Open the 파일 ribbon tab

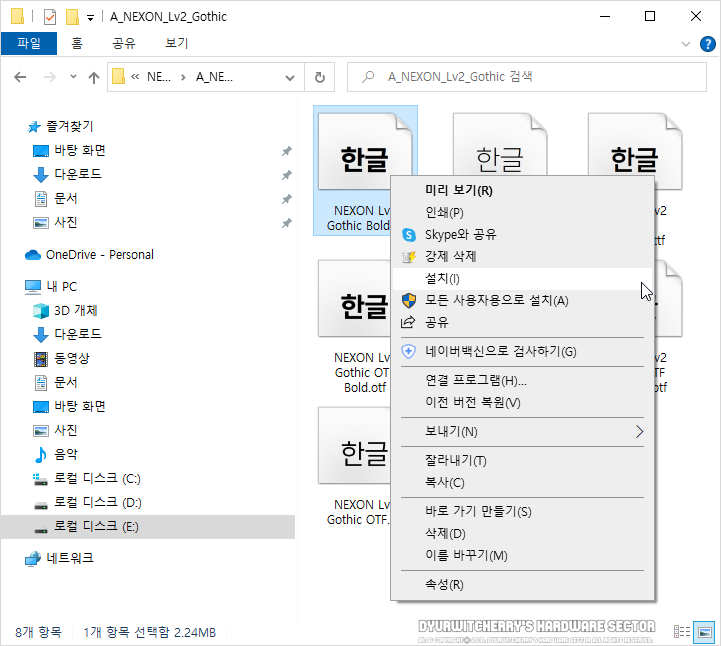coord(29,44)
